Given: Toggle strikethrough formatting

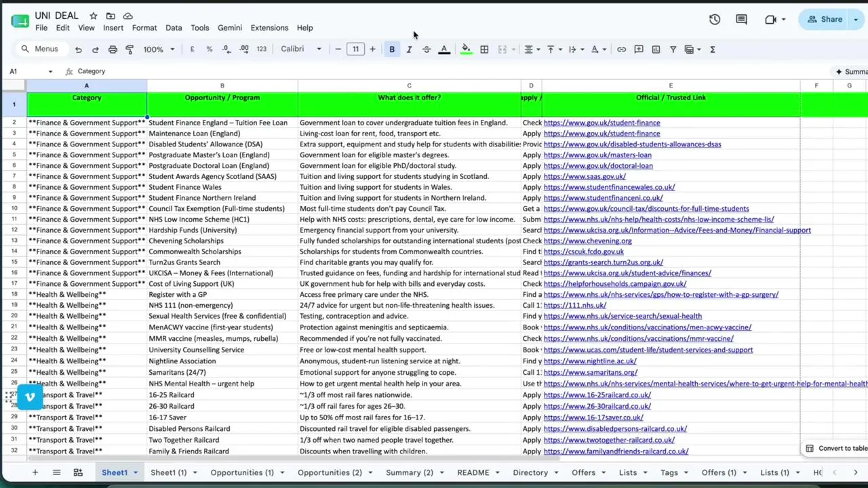Looking at the screenshot, I should pyautogui.click(x=426, y=49).
